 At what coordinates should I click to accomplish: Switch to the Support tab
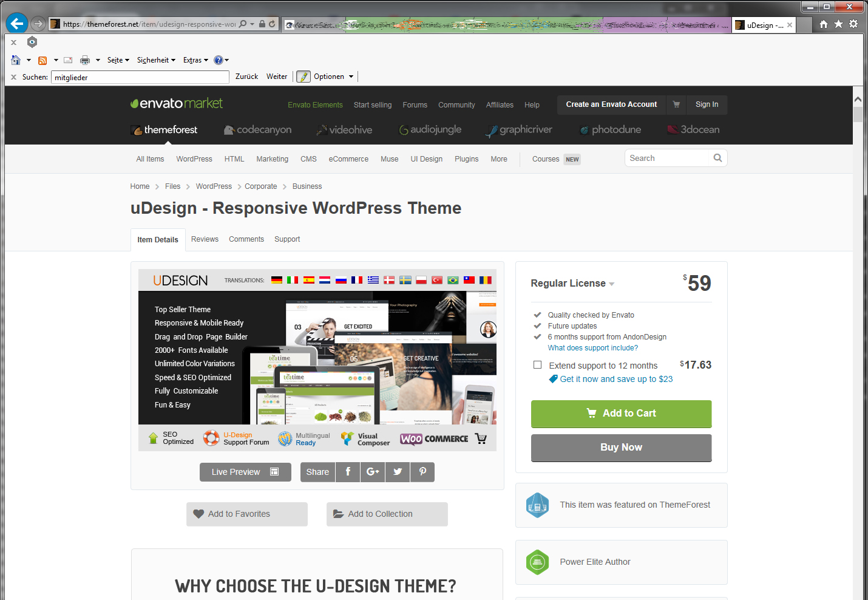(x=287, y=239)
